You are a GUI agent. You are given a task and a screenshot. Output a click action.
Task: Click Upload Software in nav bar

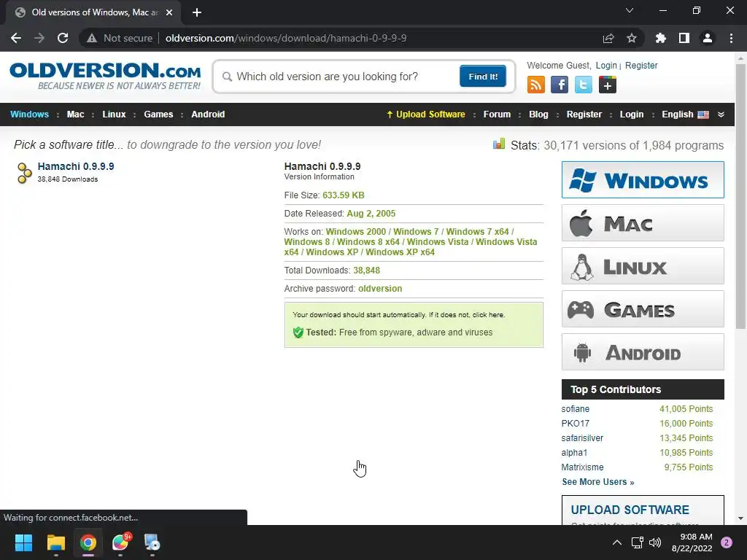(x=426, y=114)
